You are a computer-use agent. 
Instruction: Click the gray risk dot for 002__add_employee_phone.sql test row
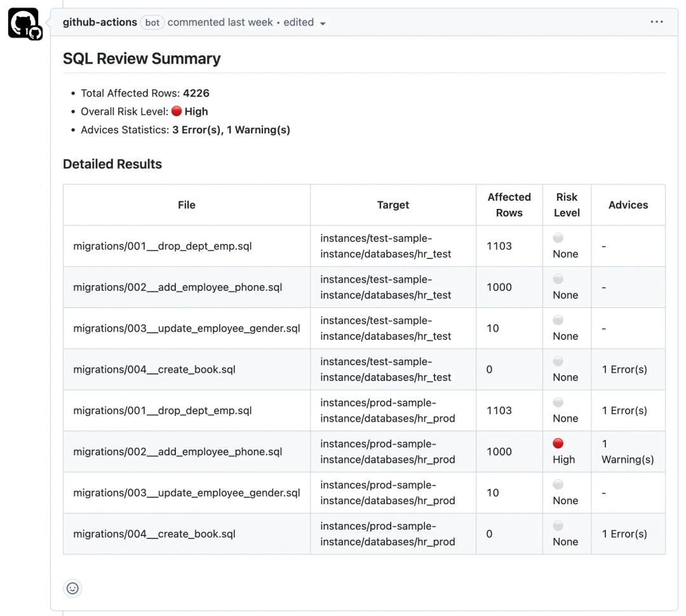pyautogui.click(x=558, y=278)
